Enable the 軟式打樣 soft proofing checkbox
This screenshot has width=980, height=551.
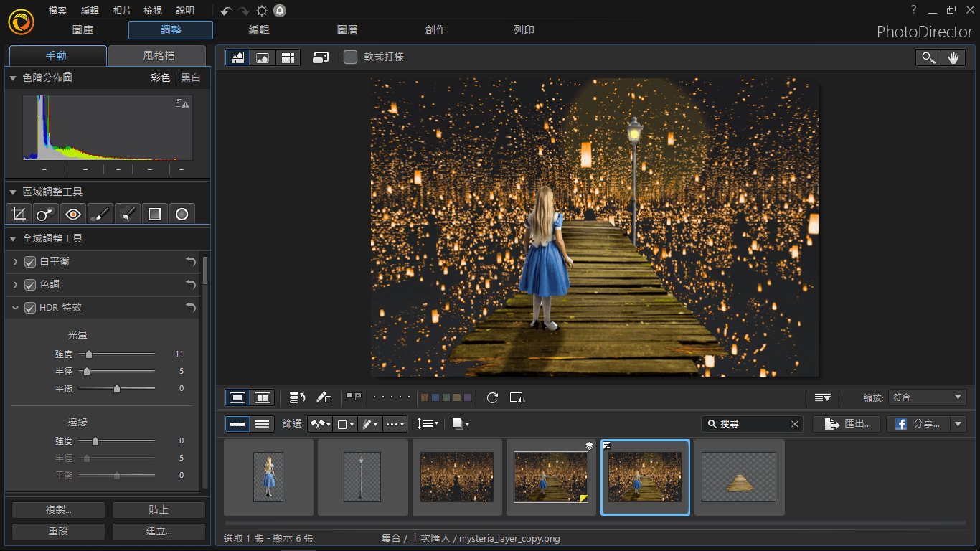350,57
